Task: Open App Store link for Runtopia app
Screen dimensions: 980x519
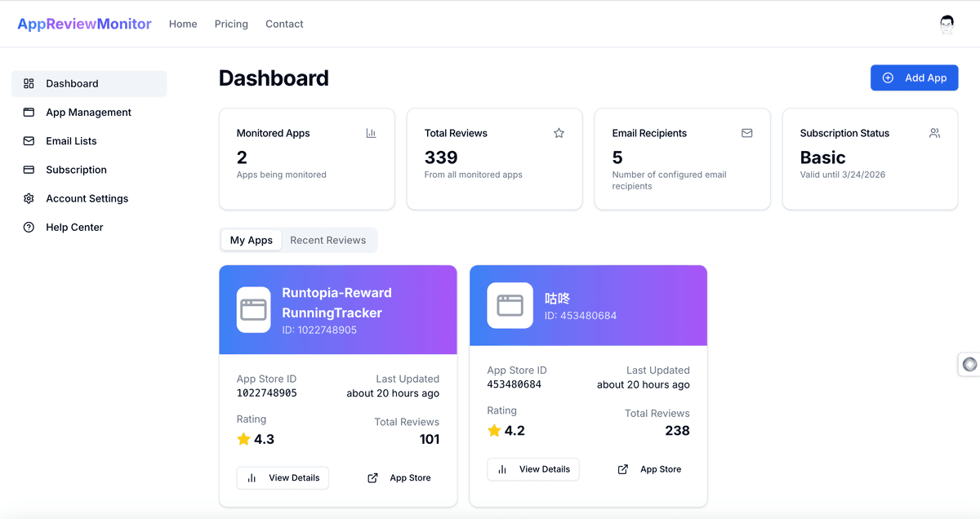Action: coord(399,478)
